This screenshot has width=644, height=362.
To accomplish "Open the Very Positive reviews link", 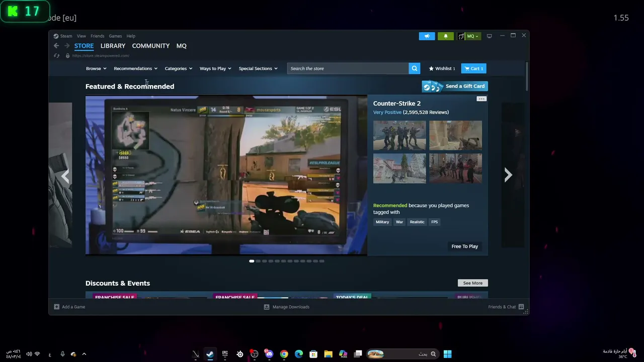I will coord(387,112).
